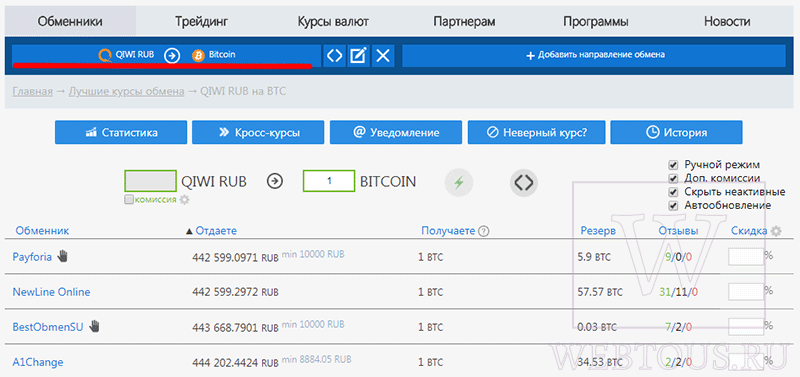The width and height of the screenshot is (800, 377).
Task: Toggle the Автообновление checkbox
Action: [673, 206]
